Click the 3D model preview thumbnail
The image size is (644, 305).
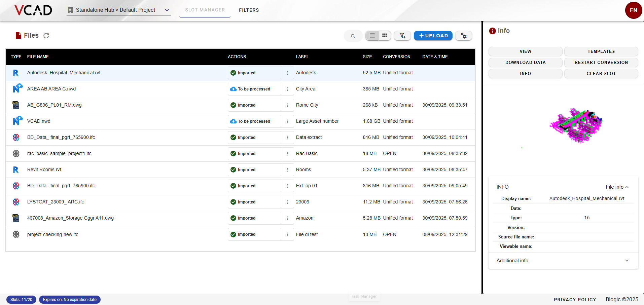(x=576, y=125)
